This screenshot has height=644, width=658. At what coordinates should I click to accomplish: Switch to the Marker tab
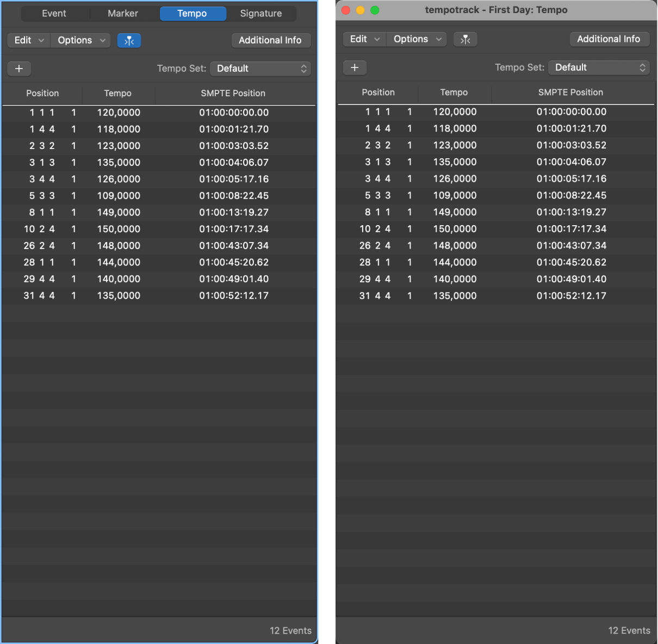[122, 13]
